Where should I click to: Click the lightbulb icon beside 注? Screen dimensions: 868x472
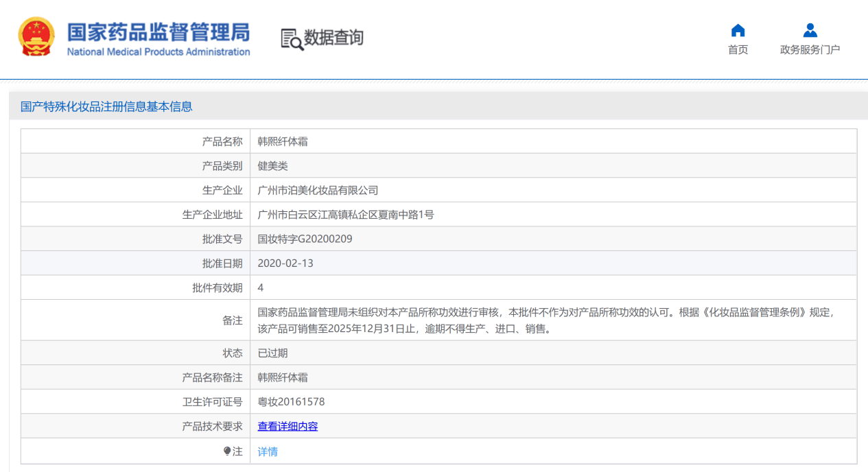coord(227,451)
